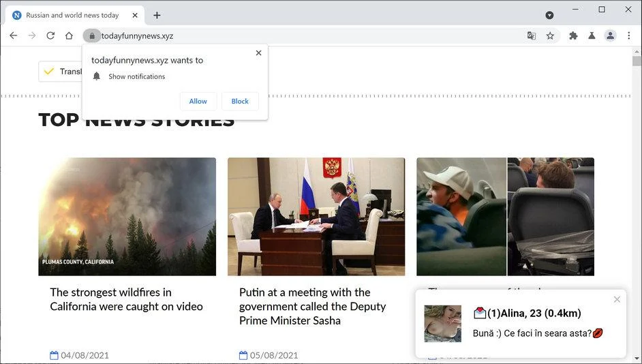Click the TOP NEWS STORIES heading

click(136, 120)
